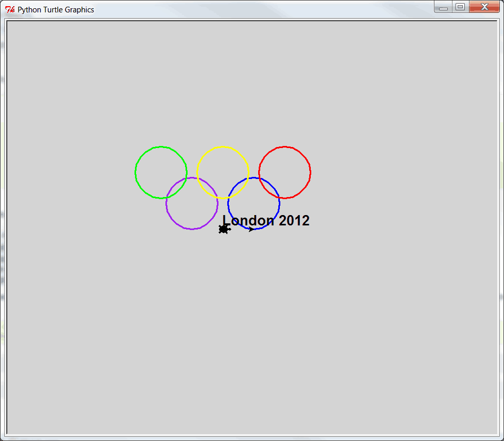Viewport: 504px width, 441px height.
Task: Minimize the Python Turtle Graphics window
Action: [x=443, y=7]
